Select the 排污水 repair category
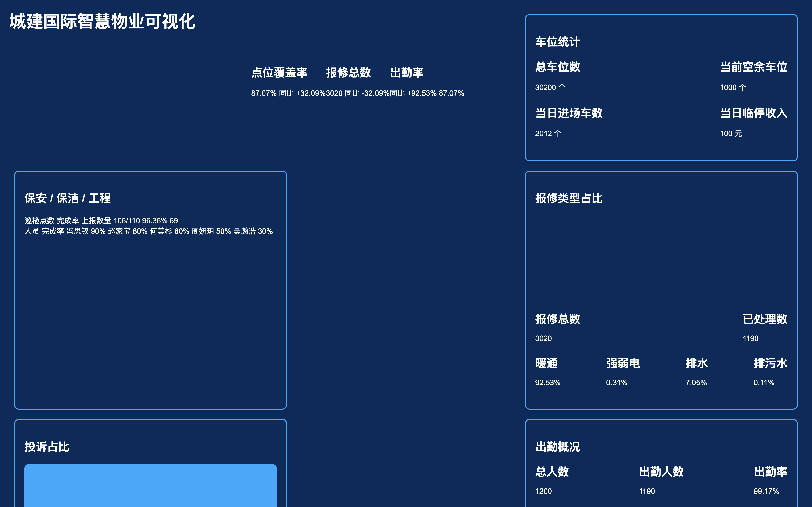 pos(770,363)
